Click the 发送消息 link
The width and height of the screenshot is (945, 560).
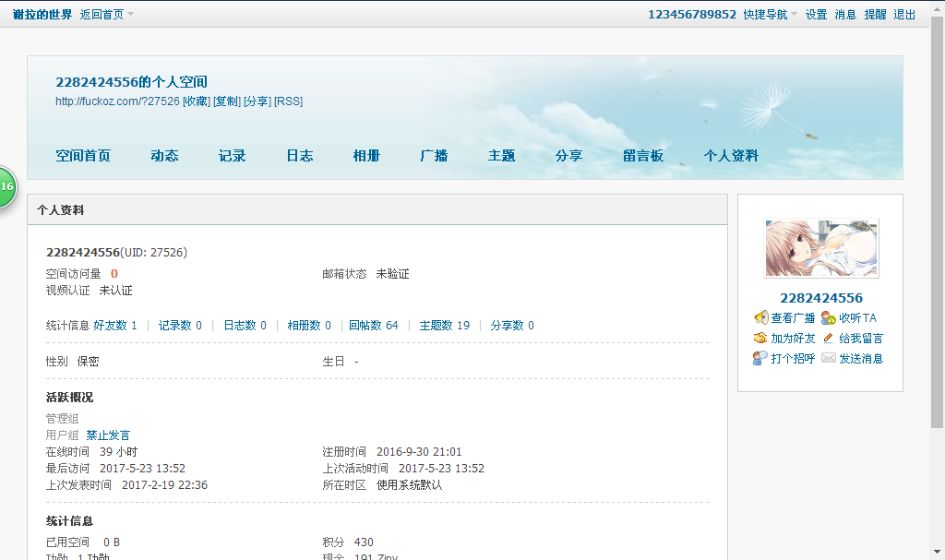[x=861, y=359]
